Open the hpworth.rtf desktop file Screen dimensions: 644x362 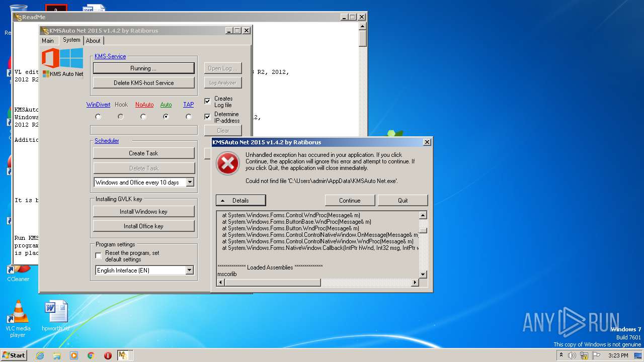pyautogui.click(x=56, y=316)
